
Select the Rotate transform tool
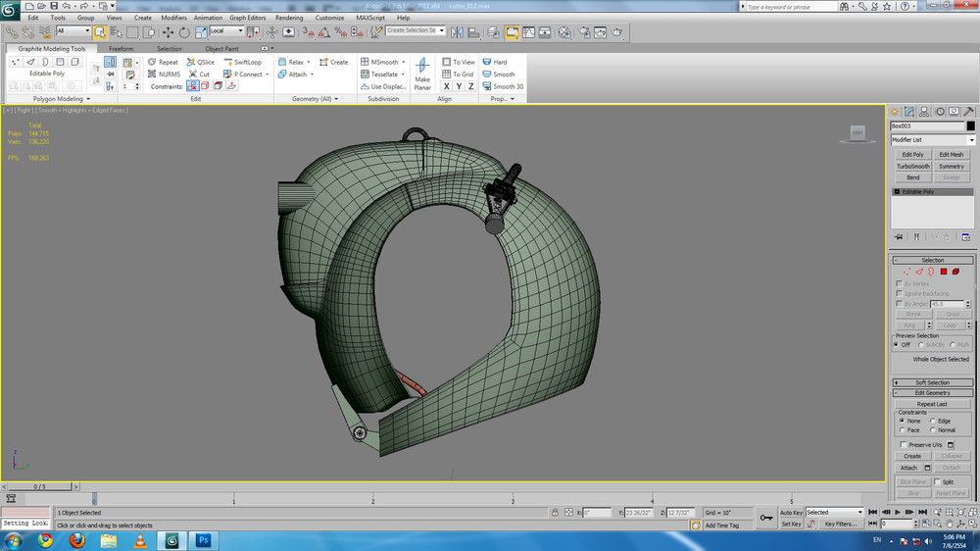183,31
